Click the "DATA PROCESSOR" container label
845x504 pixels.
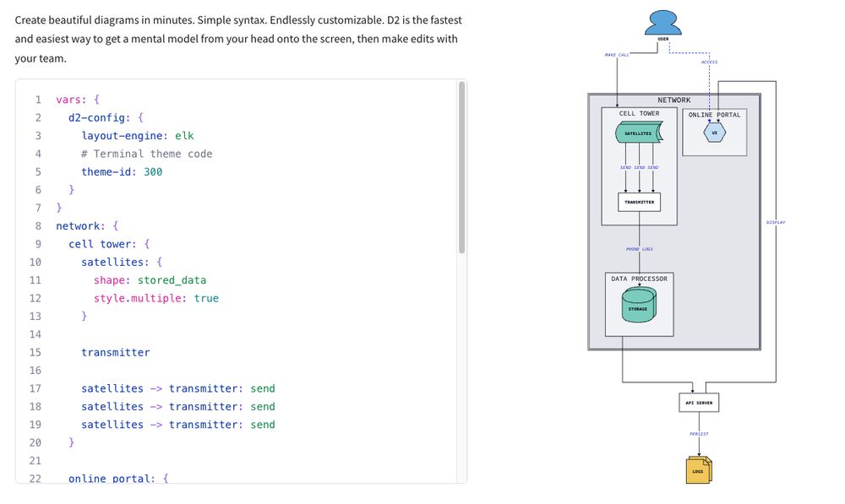click(639, 279)
